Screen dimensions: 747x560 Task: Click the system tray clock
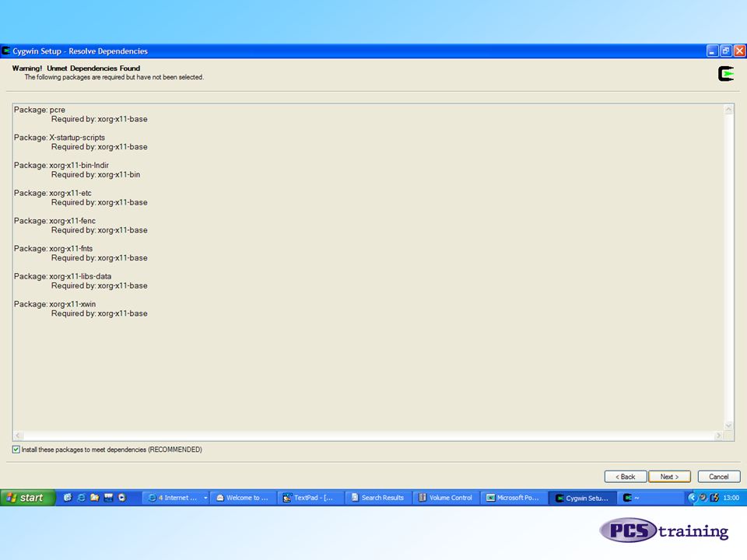pos(731,498)
